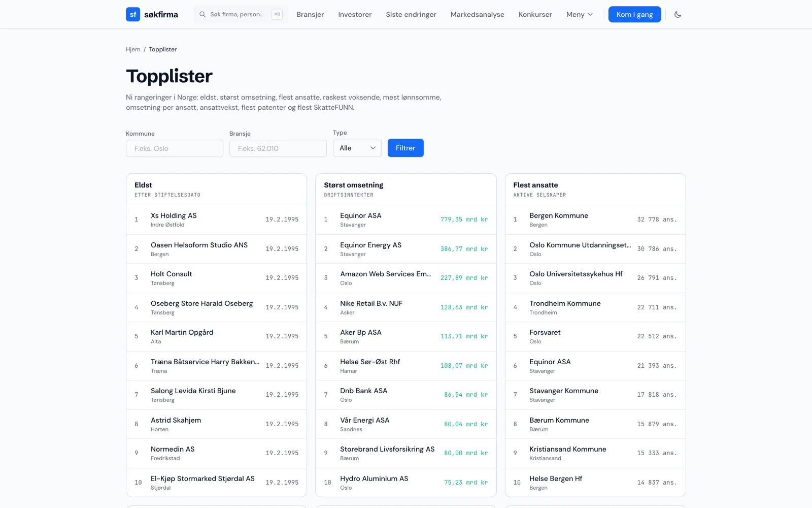
Task: Open Bergen Kommune in Flest ansatte
Action: [x=595, y=219]
